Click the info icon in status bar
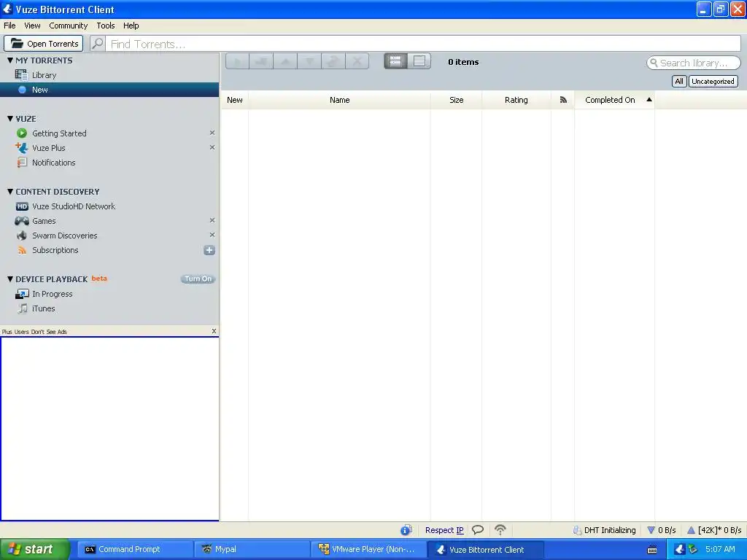Viewport: 747px width, 560px height. click(x=406, y=530)
